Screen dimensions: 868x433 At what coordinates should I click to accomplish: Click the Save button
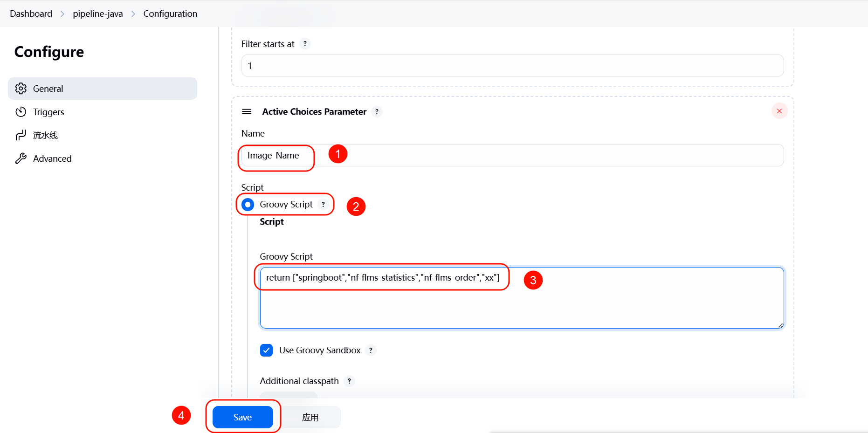pos(242,417)
